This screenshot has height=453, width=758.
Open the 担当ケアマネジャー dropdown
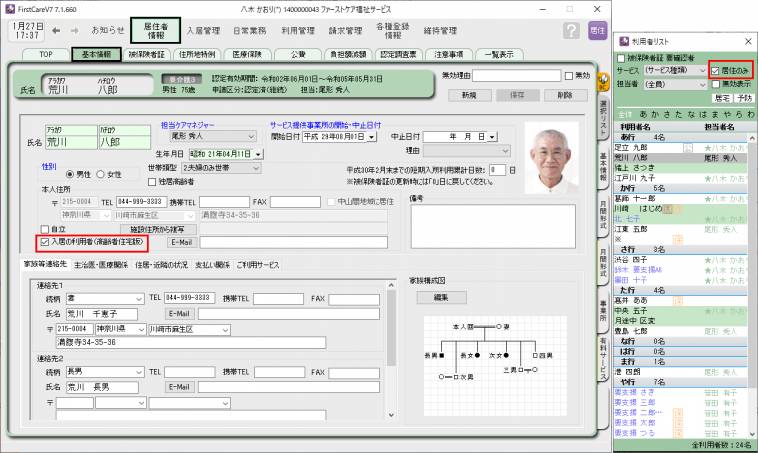pyautogui.click(x=217, y=136)
